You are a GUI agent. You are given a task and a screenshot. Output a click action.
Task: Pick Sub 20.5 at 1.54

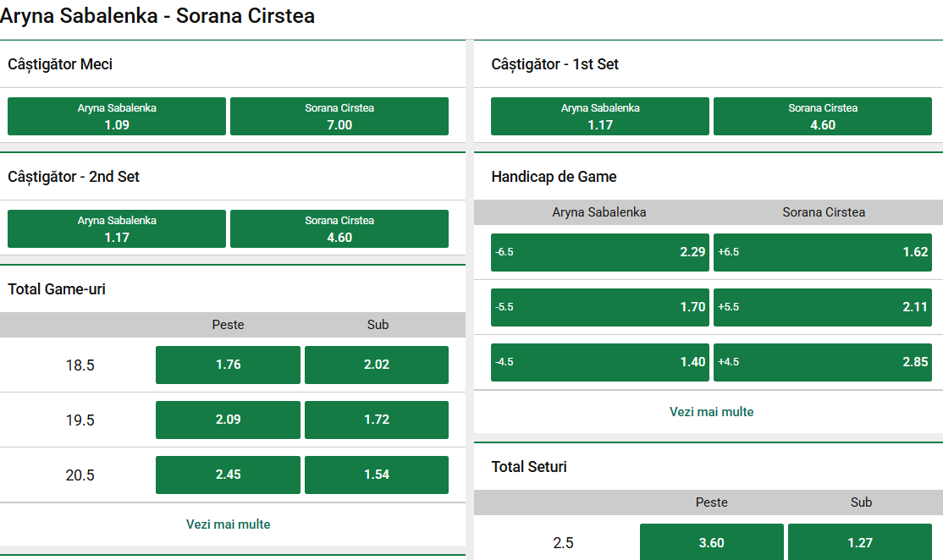pos(376,475)
